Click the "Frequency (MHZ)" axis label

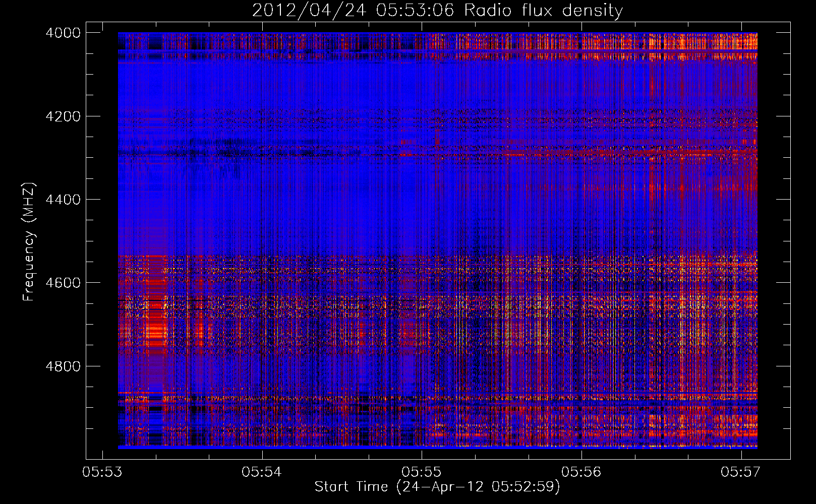coord(29,242)
